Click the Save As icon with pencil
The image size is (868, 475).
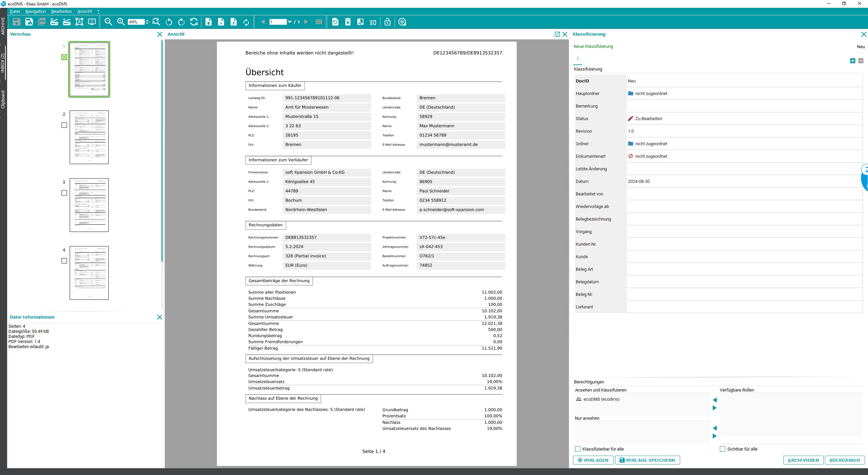(29, 22)
